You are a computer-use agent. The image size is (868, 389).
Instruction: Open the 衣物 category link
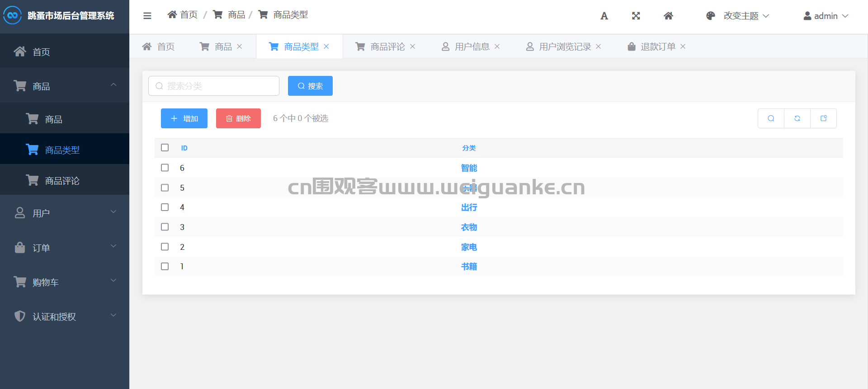coord(469,227)
